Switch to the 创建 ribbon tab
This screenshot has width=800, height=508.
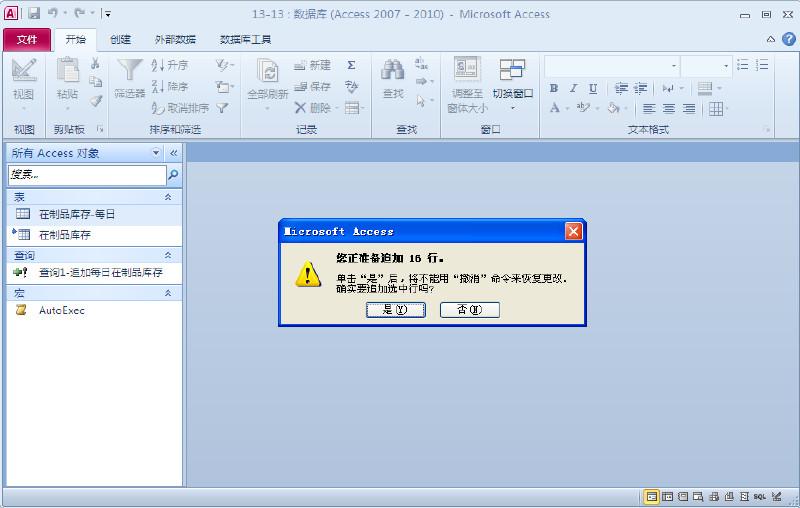click(120, 39)
